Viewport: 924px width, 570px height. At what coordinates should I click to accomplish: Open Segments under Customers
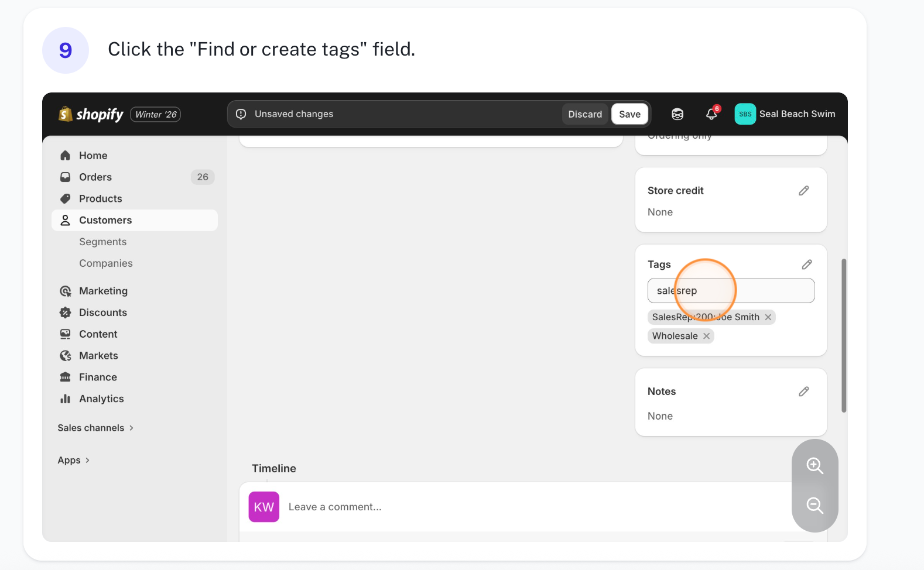pyautogui.click(x=103, y=242)
